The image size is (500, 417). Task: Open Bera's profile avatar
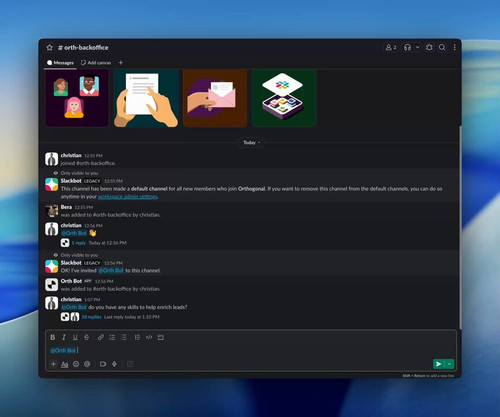tap(52, 211)
